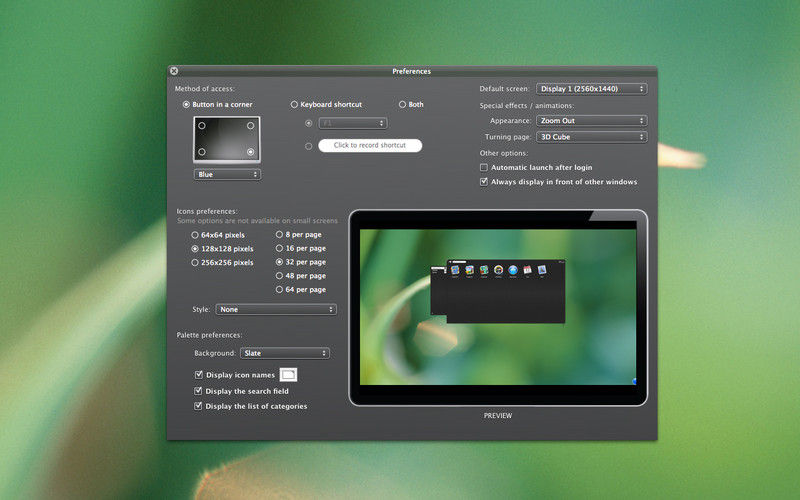This screenshot has height=500, width=800.
Task: Select 48 per page option
Action: tap(279, 275)
